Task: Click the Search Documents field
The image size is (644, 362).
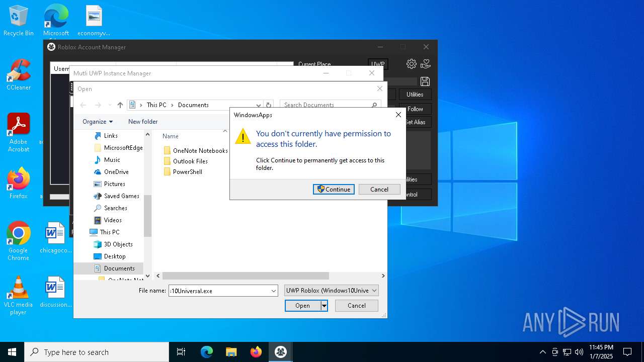Action: tap(330, 105)
